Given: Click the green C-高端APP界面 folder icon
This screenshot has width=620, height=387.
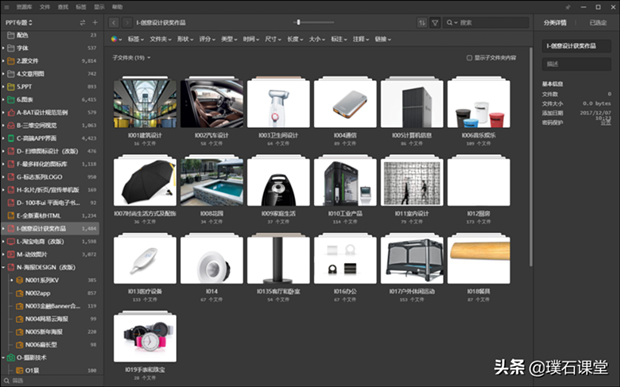Looking at the screenshot, I should 11,138.
